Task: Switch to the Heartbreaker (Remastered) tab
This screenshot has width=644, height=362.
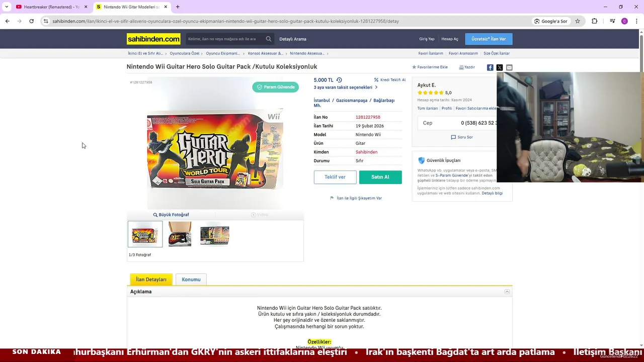Action: 51,7
